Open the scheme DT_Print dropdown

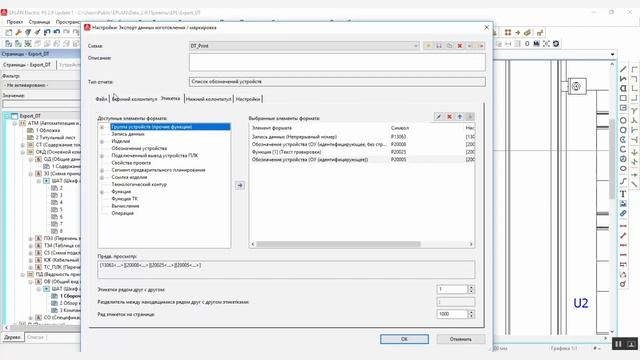[x=416, y=46]
